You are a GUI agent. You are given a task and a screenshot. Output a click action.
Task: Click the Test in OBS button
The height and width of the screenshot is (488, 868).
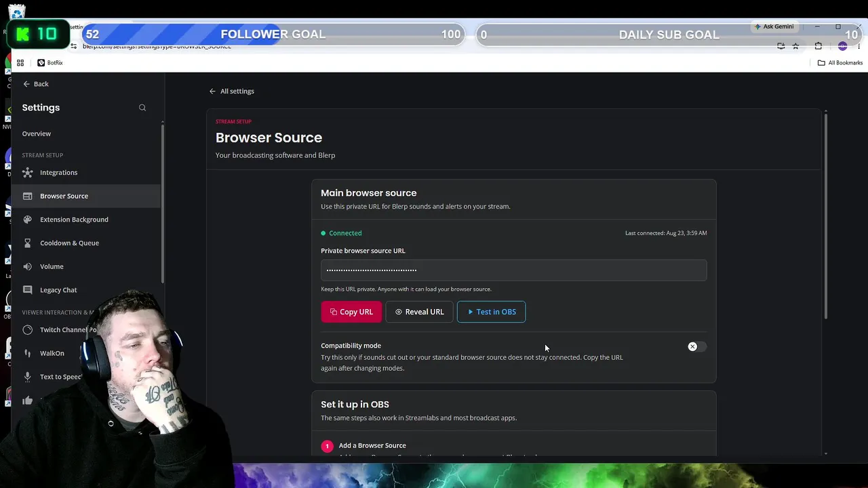coord(491,312)
